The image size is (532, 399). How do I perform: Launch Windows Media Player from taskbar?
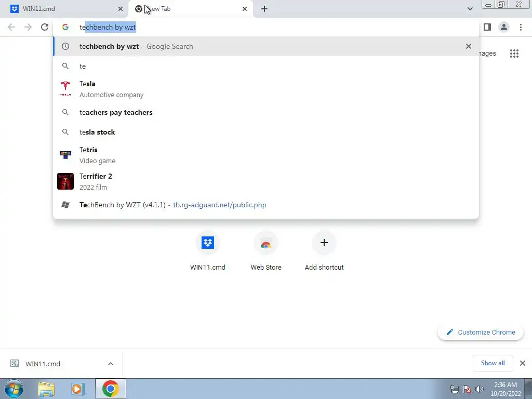coord(78,389)
